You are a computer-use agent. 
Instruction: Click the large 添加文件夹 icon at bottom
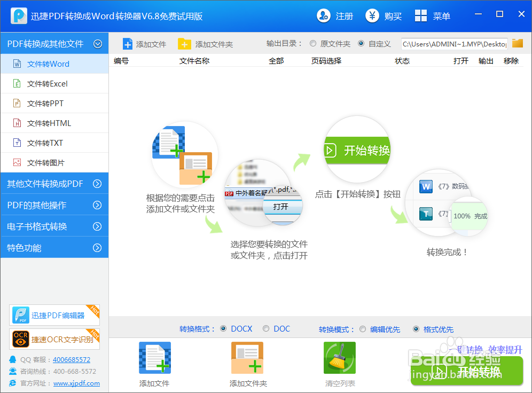click(247, 358)
